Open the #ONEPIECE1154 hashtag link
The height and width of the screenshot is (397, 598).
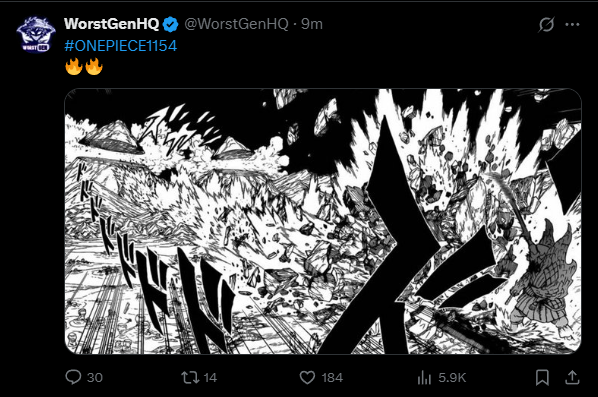click(x=121, y=46)
